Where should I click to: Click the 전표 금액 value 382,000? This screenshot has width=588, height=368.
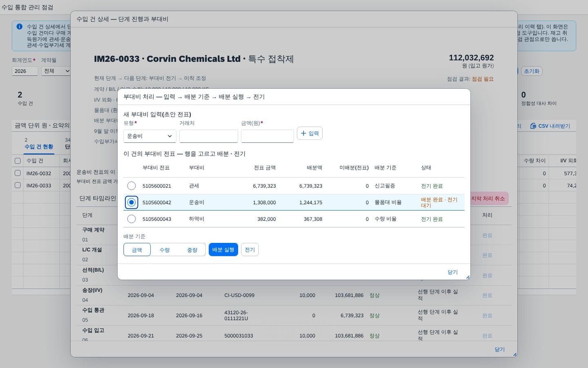267,219
